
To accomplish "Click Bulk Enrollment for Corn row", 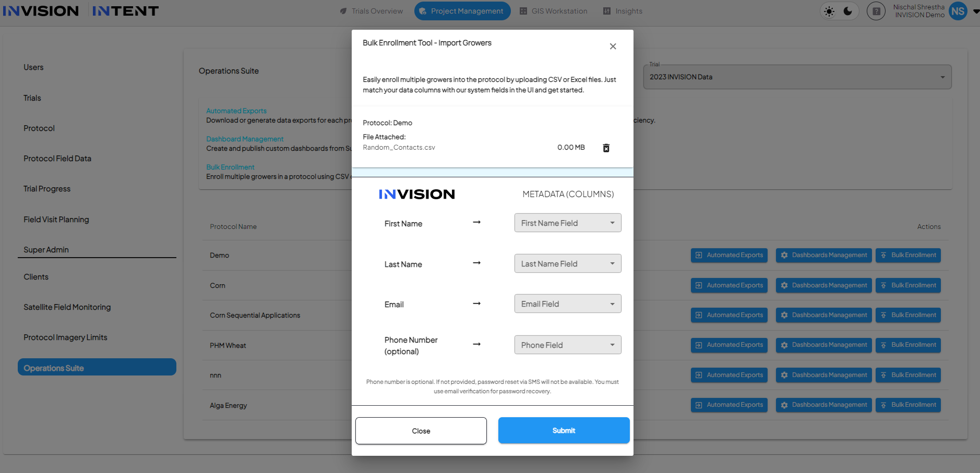I will (908, 285).
